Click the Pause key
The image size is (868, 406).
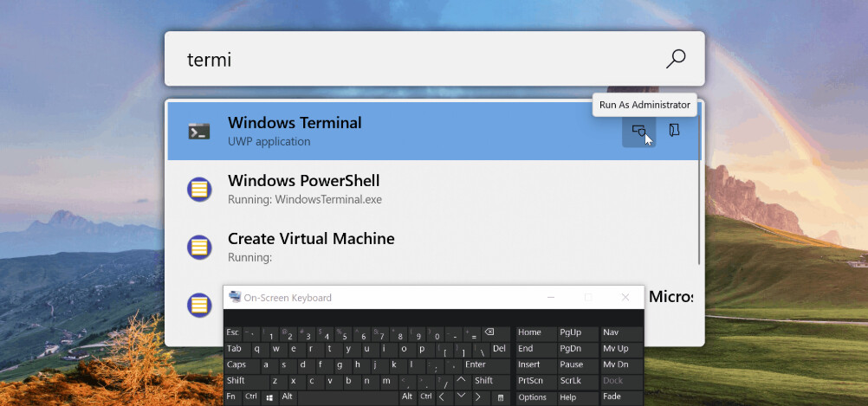(x=578, y=366)
